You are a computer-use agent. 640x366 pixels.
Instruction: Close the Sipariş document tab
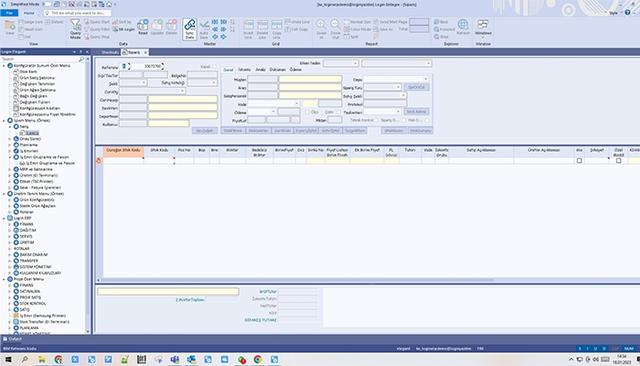145,52
